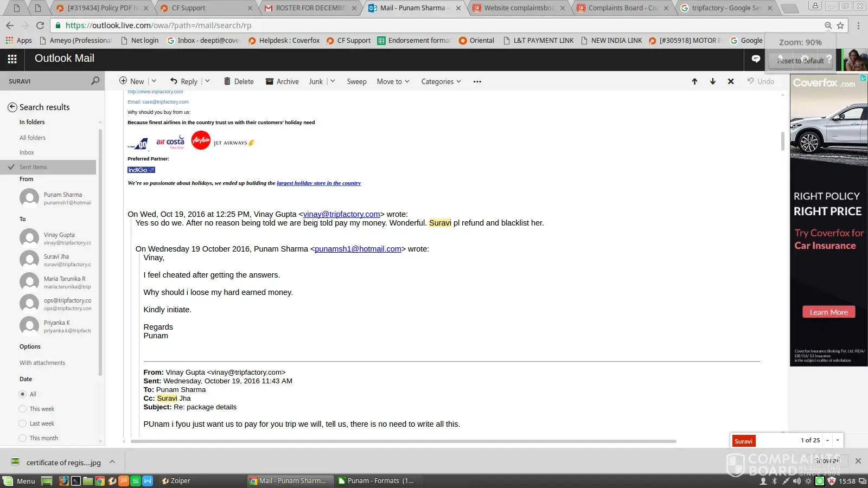The width and height of the screenshot is (868, 488).
Task: Open the WPS Spreadsheets launcher in taskbar
Action: 136,481
